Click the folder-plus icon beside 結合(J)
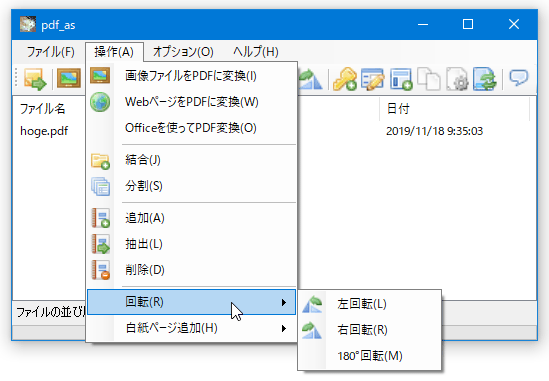Image resolution: width=549 pixels, height=381 pixels. [x=100, y=161]
